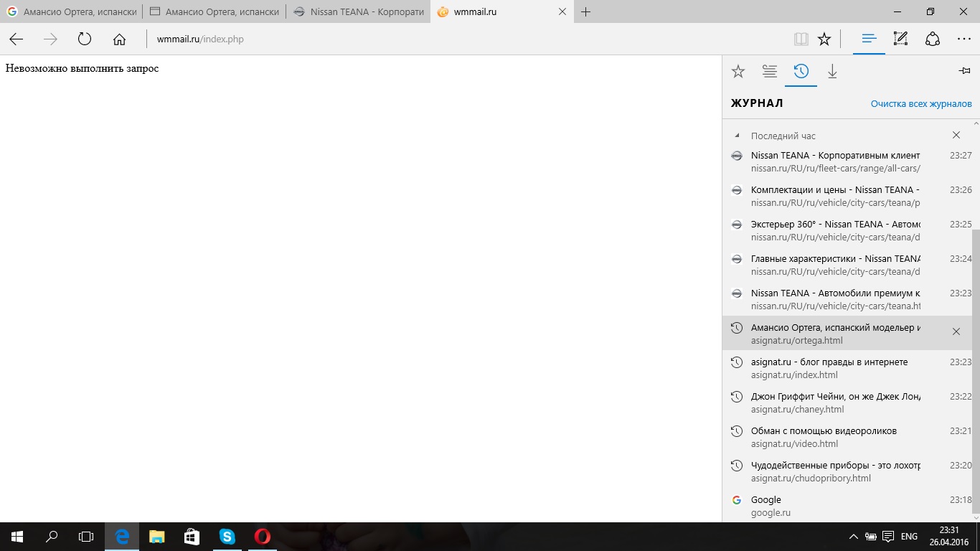Close the wmmail.ru tab
The width and height of the screenshot is (980, 551).
point(562,12)
